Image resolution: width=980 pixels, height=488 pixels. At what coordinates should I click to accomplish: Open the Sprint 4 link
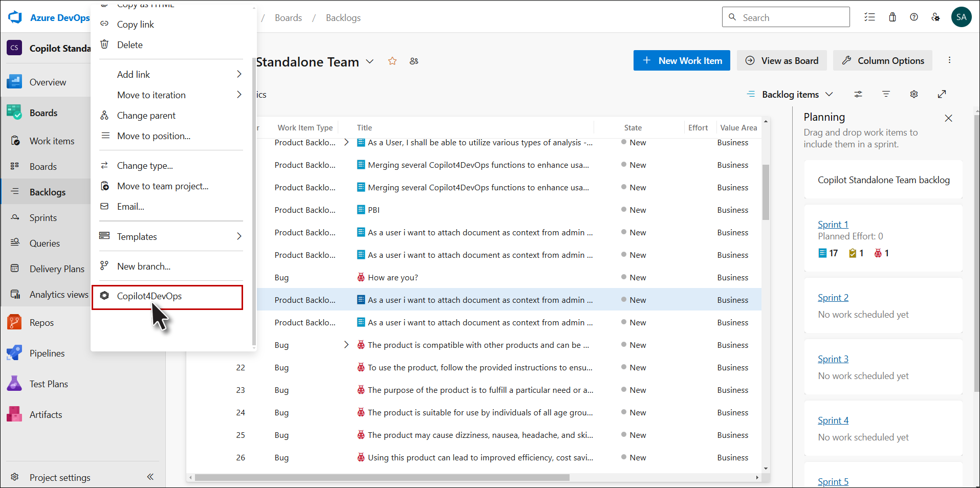pos(833,420)
